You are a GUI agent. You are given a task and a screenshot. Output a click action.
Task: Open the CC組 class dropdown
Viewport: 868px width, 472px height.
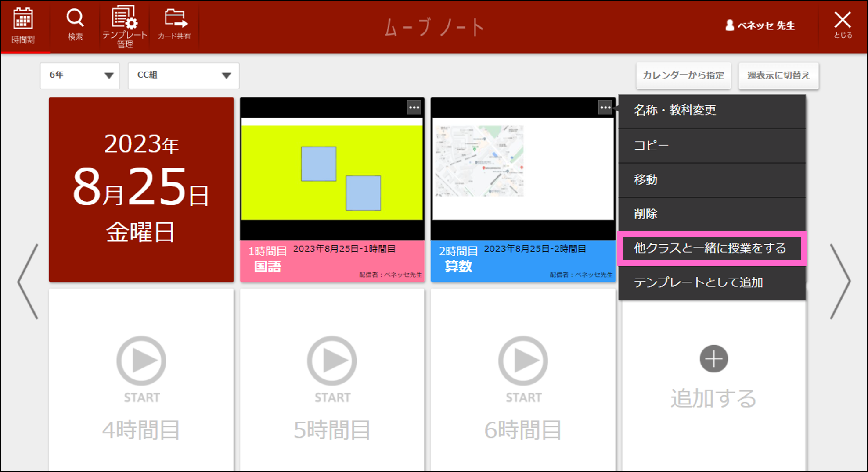point(183,75)
